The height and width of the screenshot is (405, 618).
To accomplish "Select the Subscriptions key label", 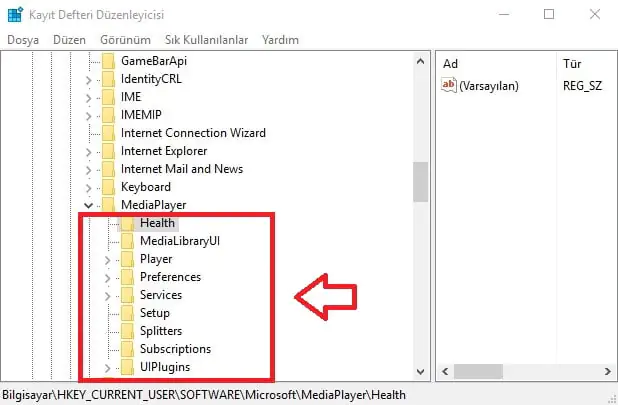I will click(176, 349).
